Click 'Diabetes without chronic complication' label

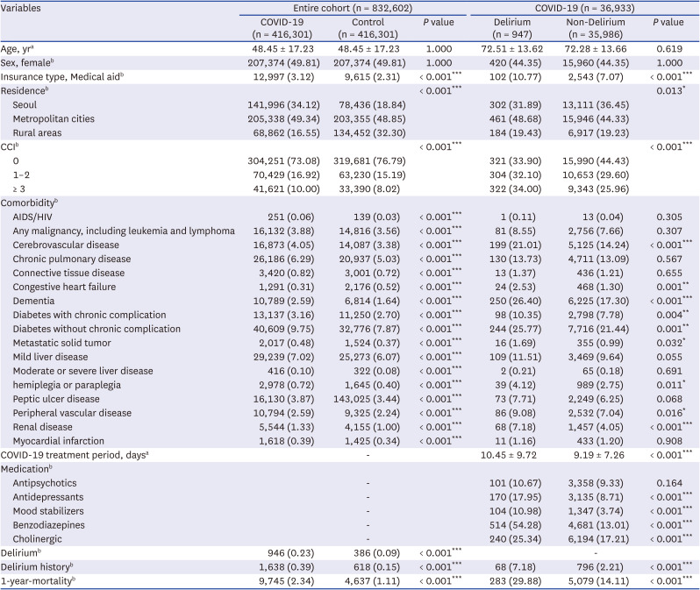[x=96, y=329]
